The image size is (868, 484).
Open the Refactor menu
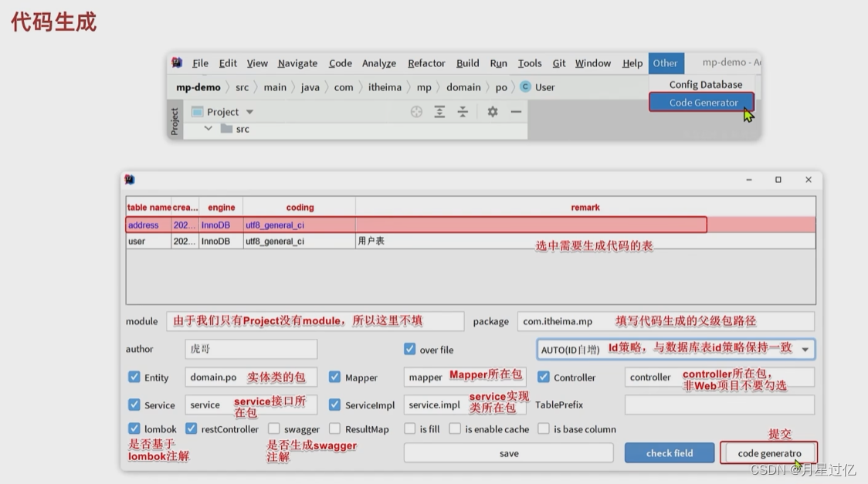[x=426, y=63]
